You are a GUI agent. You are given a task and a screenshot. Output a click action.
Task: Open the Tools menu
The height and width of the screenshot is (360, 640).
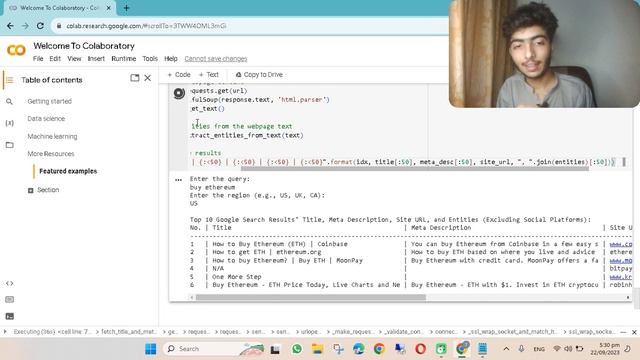tap(150, 59)
